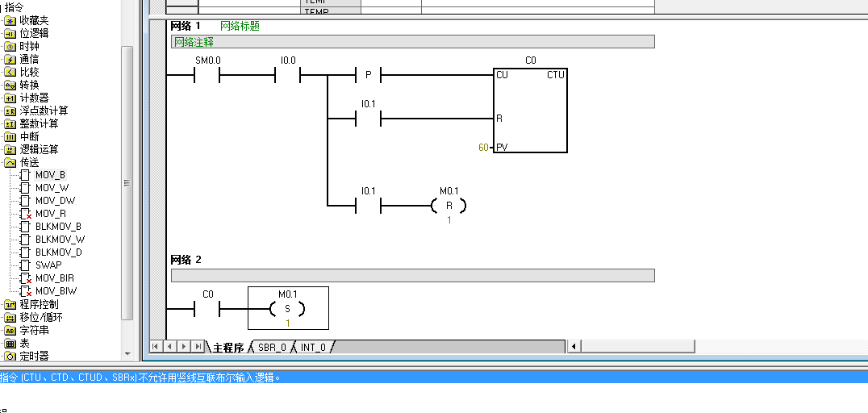Screen dimensions: 868x413
Task: Click the MOV_R instruction in tree
Action: click(50, 214)
